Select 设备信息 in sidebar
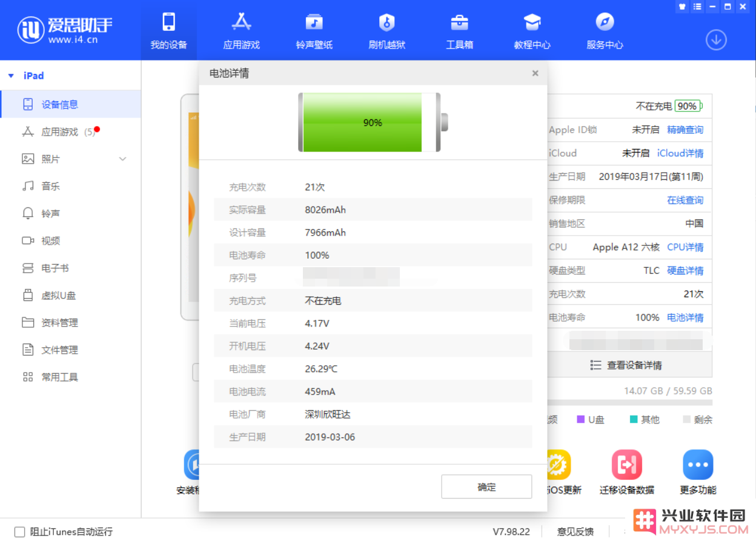This screenshot has width=756, height=544. click(70, 104)
